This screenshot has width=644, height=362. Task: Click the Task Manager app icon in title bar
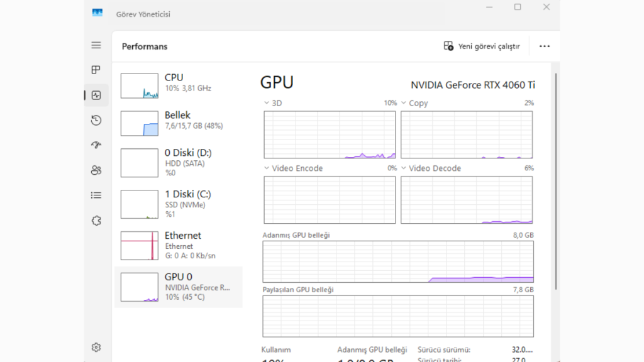[97, 13]
